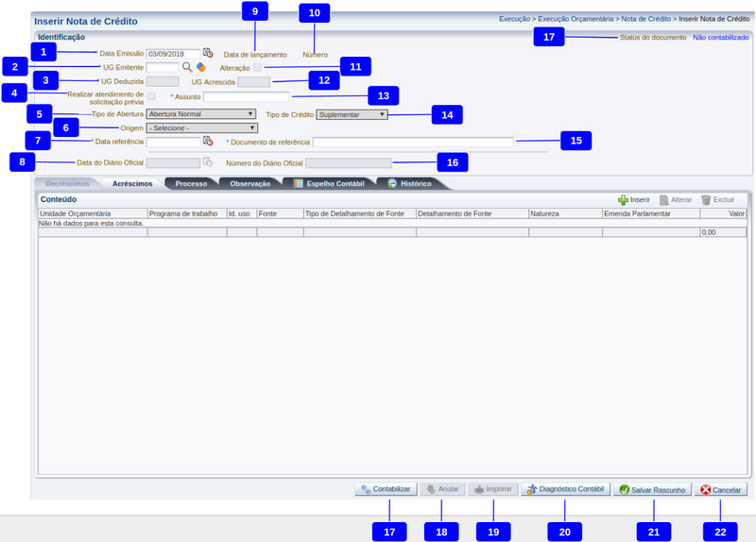
Task: Focus the Documento de referência field
Action: pos(413,142)
